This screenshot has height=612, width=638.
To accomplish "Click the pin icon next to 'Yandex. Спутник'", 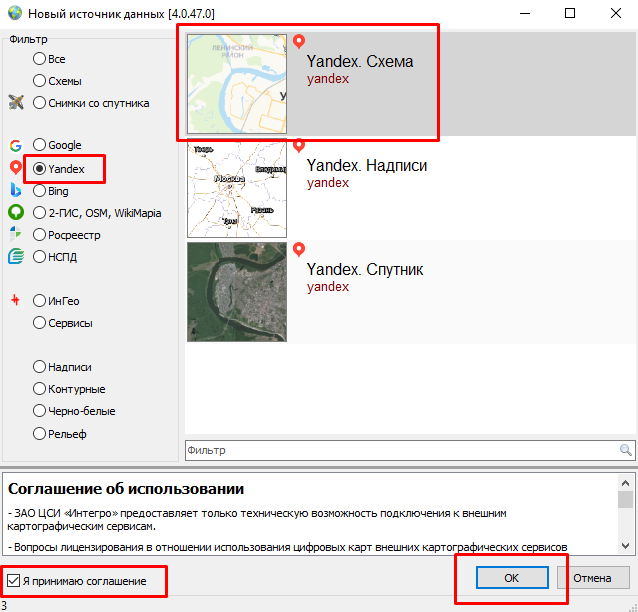I will [x=299, y=249].
